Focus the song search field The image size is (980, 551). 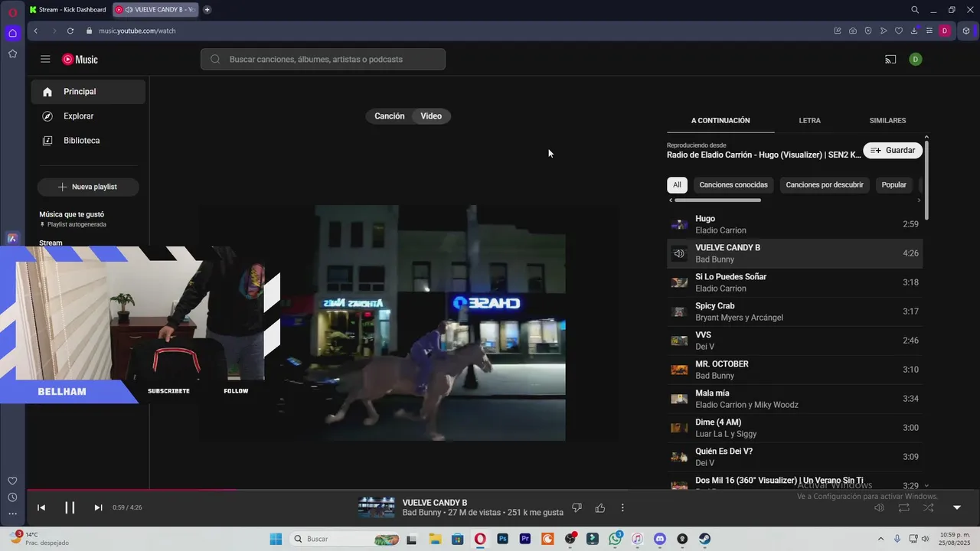coord(323,59)
